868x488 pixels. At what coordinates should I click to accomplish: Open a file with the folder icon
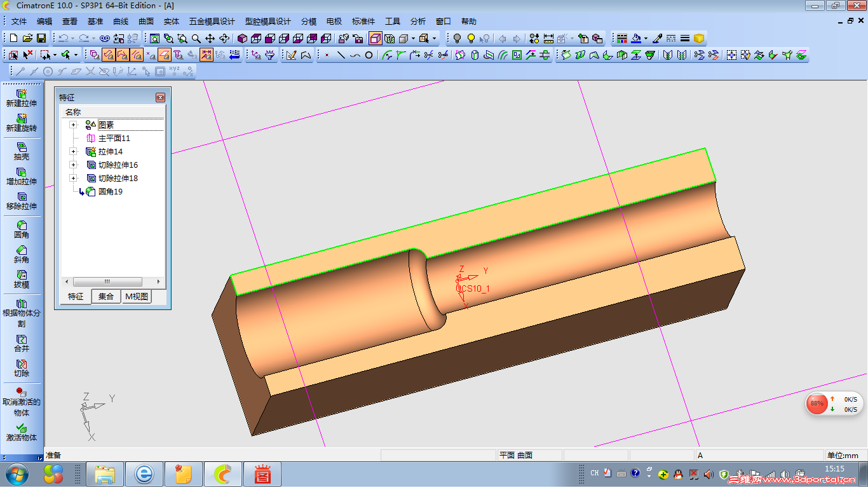click(27, 38)
